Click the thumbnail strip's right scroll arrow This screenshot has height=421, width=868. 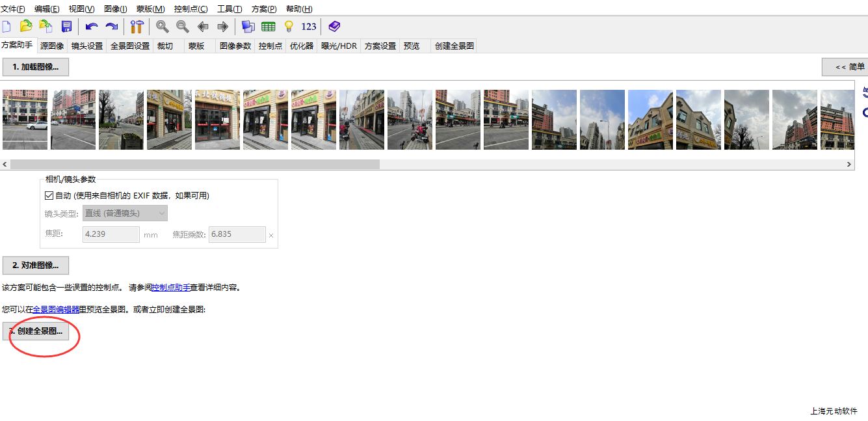click(x=849, y=165)
